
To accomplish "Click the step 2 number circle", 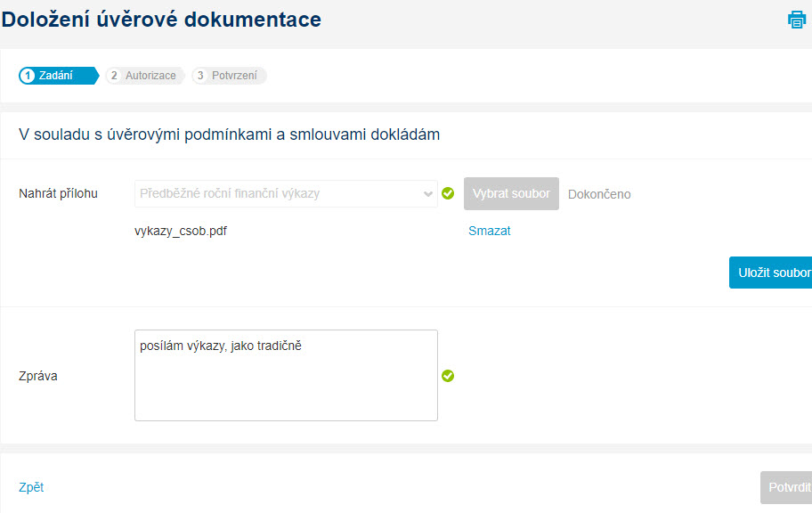I will [x=114, y=76].
